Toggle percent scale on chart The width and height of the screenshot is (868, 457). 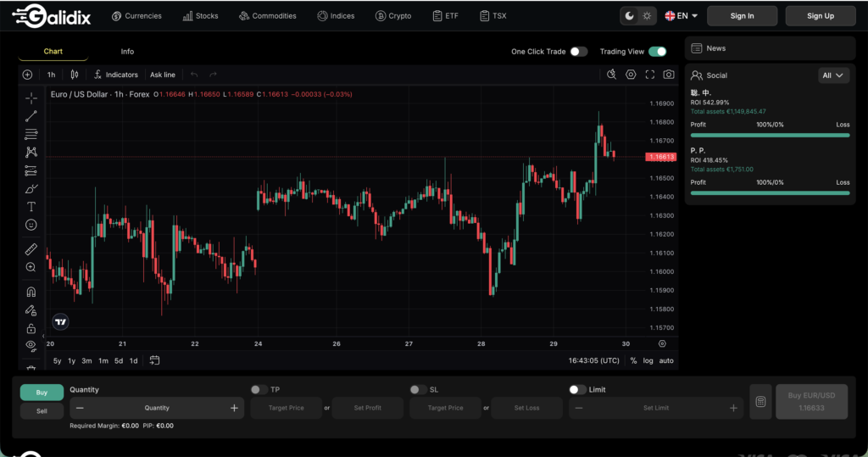pos(633,360)
